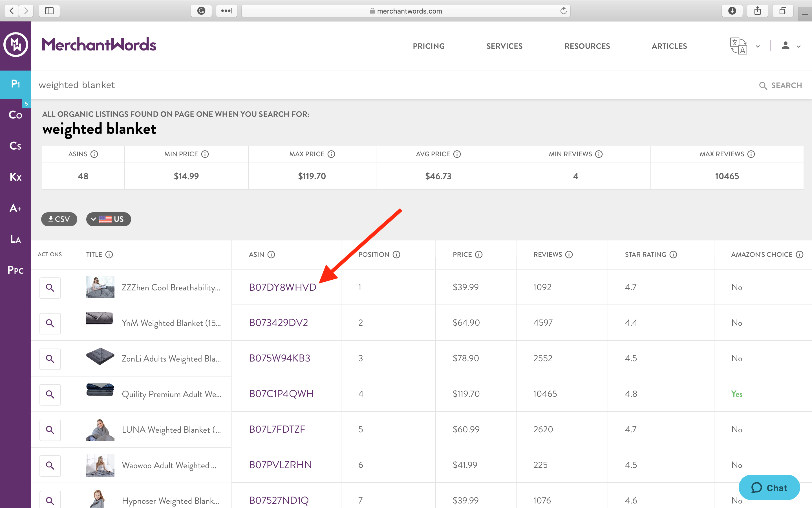Viewport: 812px width, 508px height.
Task: Open ASIN link B07527ND1Q
Action: 279,501
